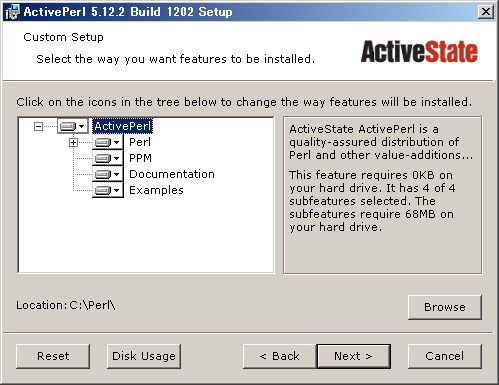Select the PPM feature label
This screenshot has width=499, height=385.
pos(140,158)
